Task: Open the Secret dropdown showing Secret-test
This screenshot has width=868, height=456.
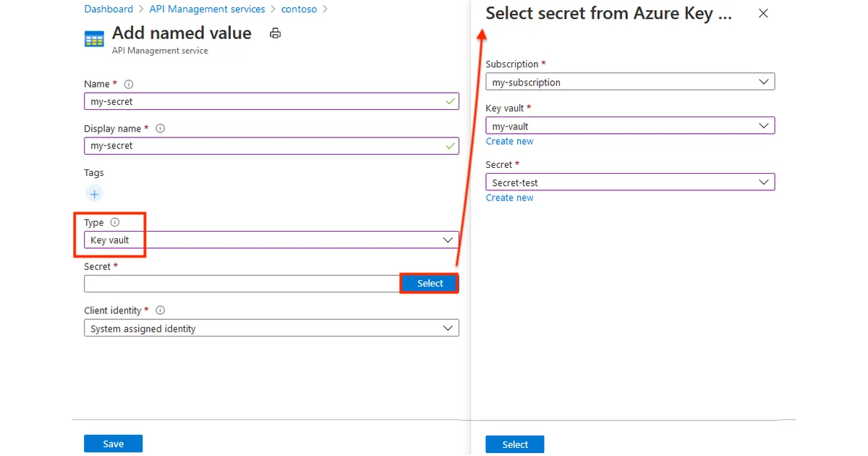Action: 630,182
